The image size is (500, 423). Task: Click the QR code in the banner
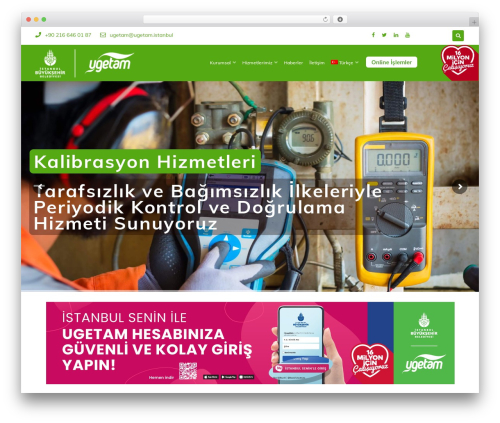pos(188,371)
